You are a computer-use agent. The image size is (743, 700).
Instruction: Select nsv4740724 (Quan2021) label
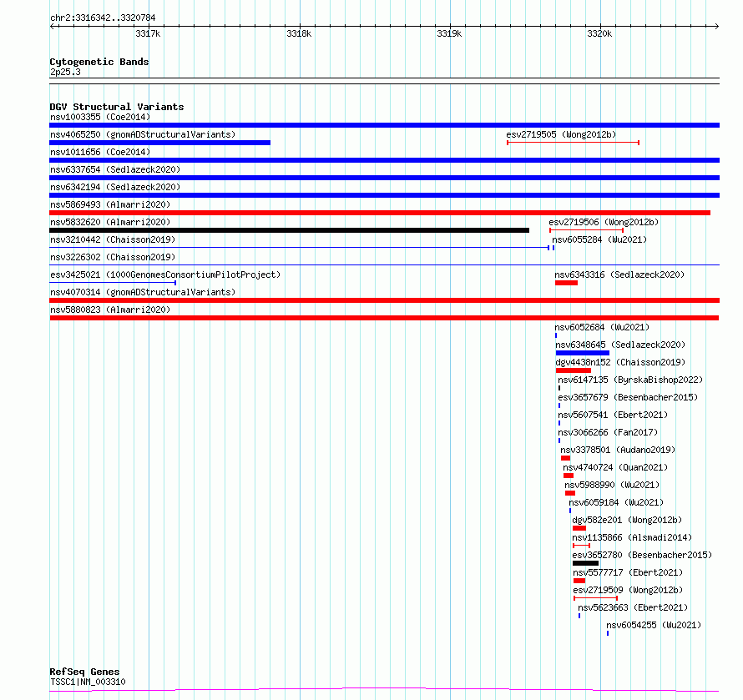[615, 467]
